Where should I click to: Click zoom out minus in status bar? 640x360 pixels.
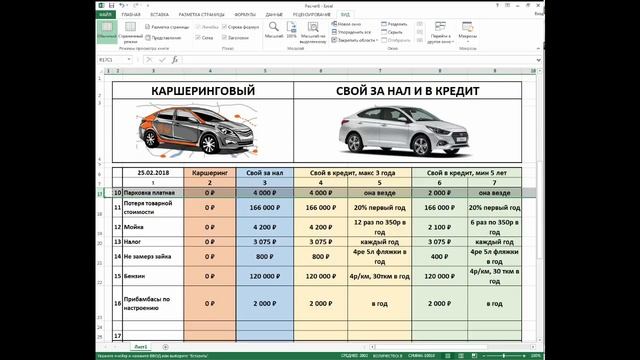484,356
